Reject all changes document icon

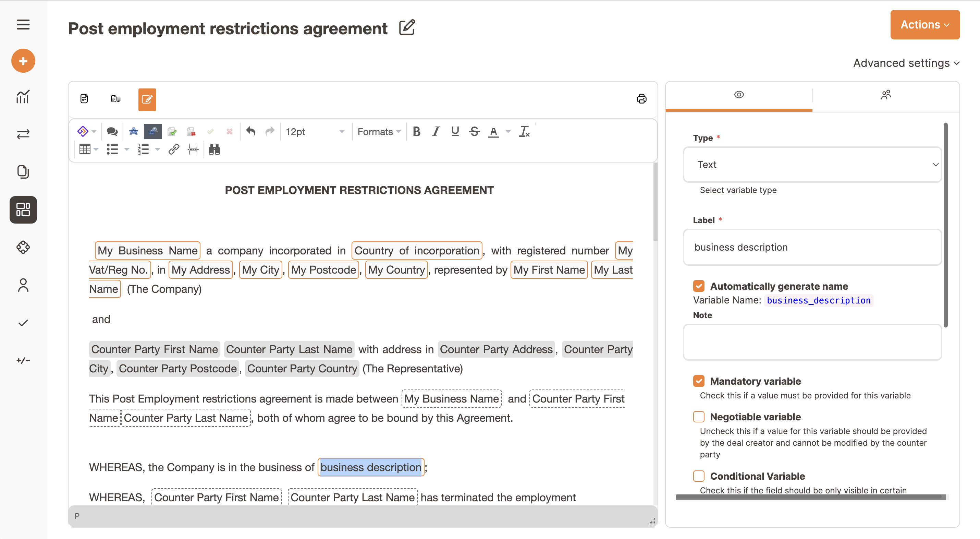pos(191,132)
